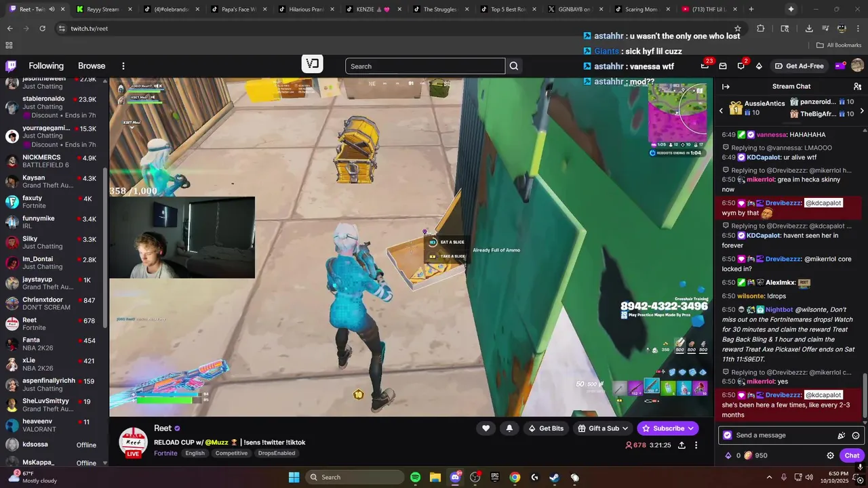Open the Gift a Sub dropdown
The width and height of the screenshot is (868, 488).
click(603, 428)
